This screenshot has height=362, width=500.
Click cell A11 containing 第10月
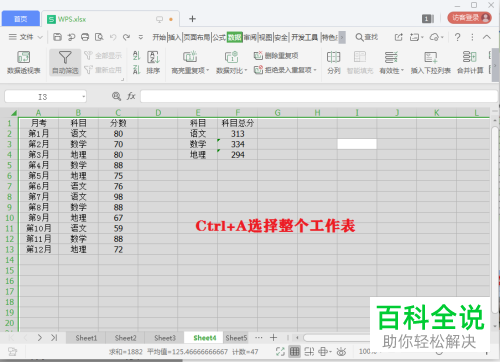(39, 228)
